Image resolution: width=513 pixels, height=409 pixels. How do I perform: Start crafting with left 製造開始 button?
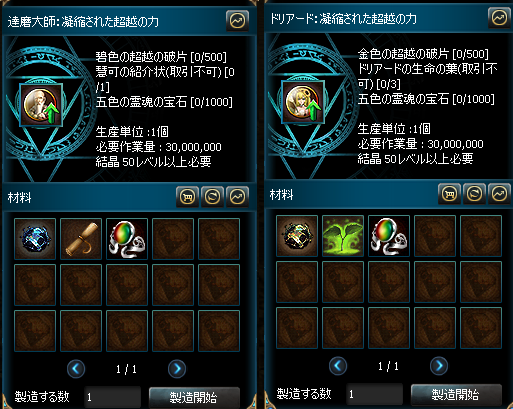pos(194,397)
